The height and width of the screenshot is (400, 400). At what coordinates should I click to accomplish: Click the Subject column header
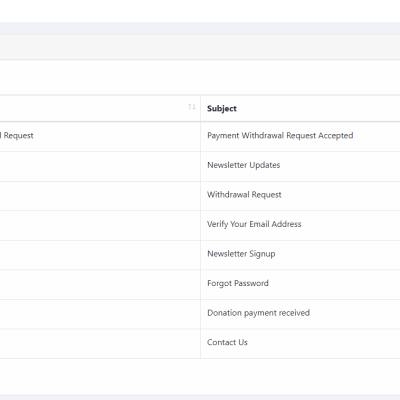222,108
